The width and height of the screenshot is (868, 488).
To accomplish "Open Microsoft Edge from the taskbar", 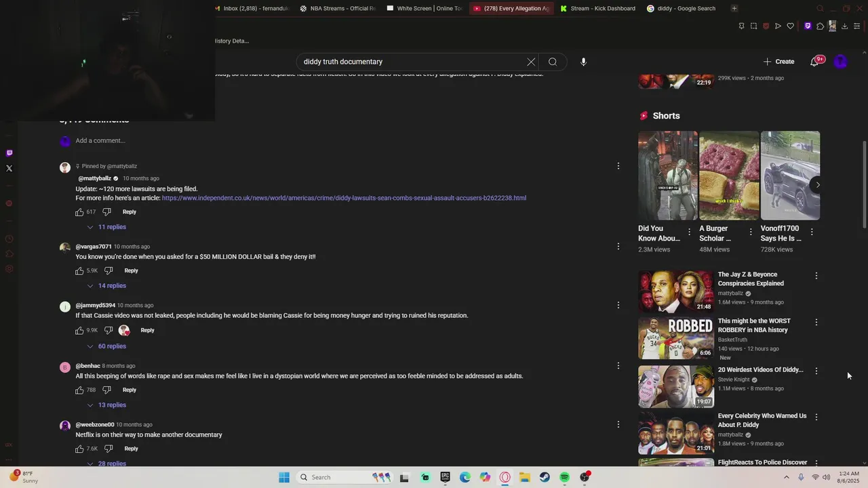I will [x=465, y=477].
